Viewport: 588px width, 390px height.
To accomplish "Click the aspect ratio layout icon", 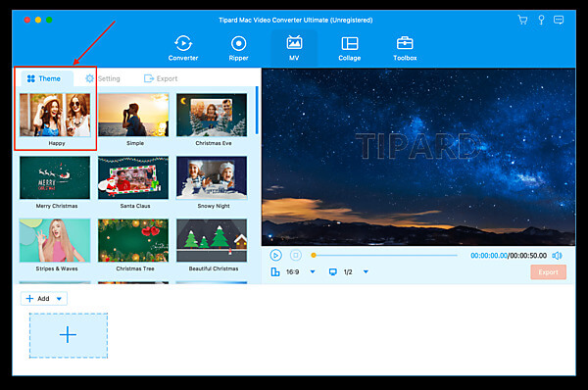I will pos(275,271).
